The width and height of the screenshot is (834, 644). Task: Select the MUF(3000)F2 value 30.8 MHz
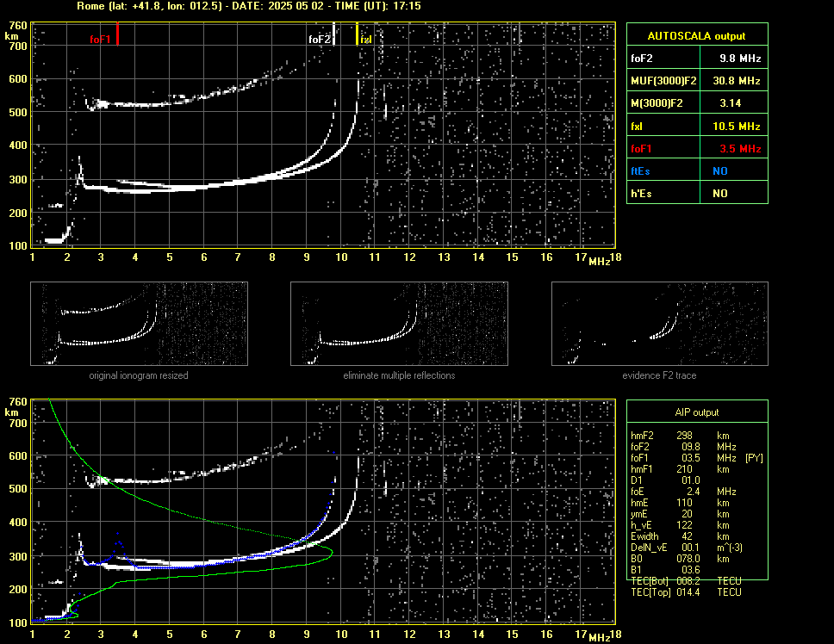[737, 81]
